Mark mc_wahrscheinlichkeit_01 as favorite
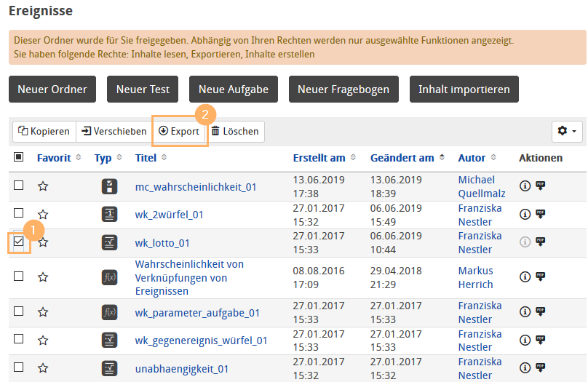588x382 pixels. coord(43,186)
